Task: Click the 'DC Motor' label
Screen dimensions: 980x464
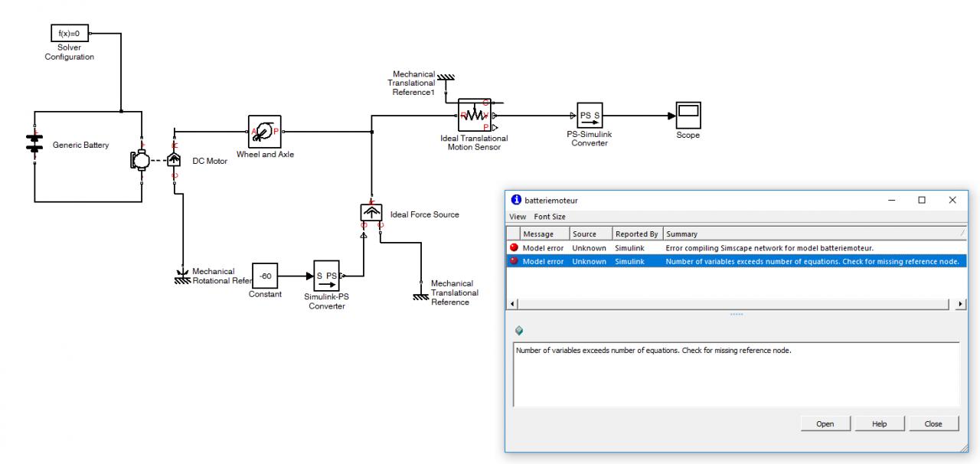Action: coord(210,161)
